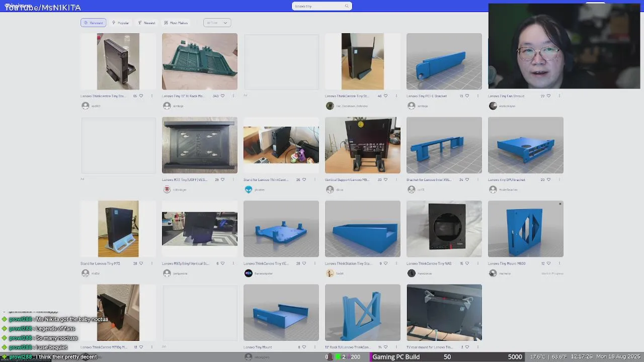
Task: Click the lenovo tiny search field
Action: click(322, 6)
